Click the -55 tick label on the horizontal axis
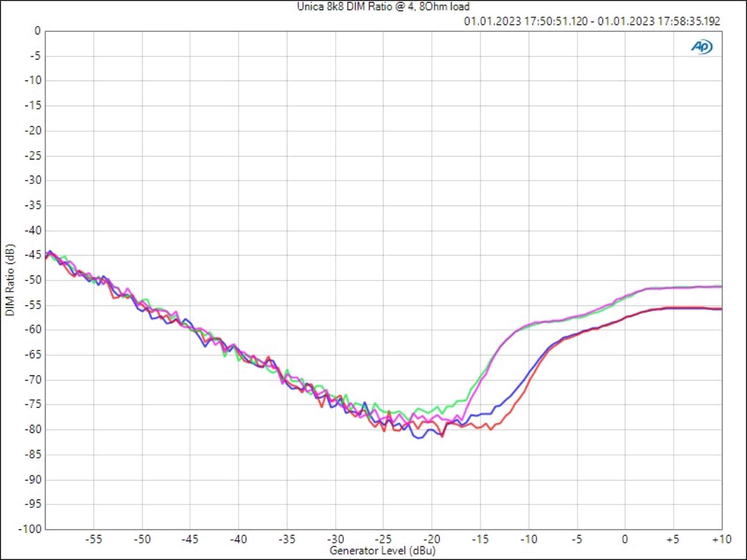 tap(94, 539)
